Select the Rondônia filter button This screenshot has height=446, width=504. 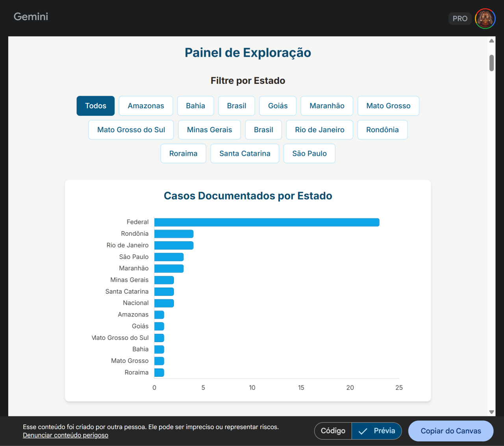382,130
